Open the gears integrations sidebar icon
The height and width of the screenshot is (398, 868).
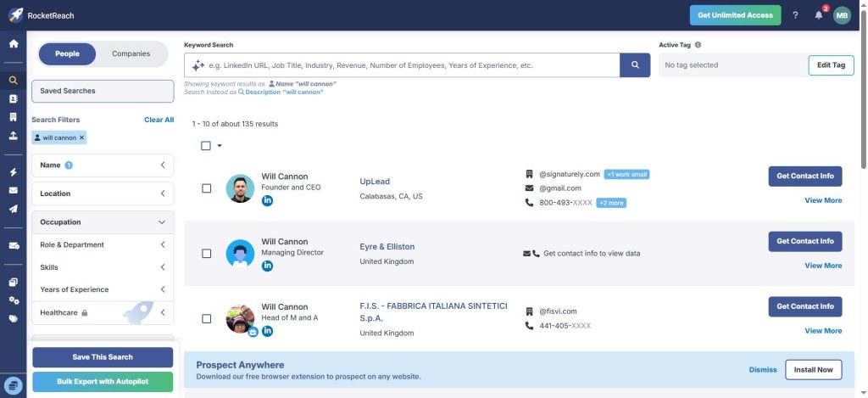(14, 300)
